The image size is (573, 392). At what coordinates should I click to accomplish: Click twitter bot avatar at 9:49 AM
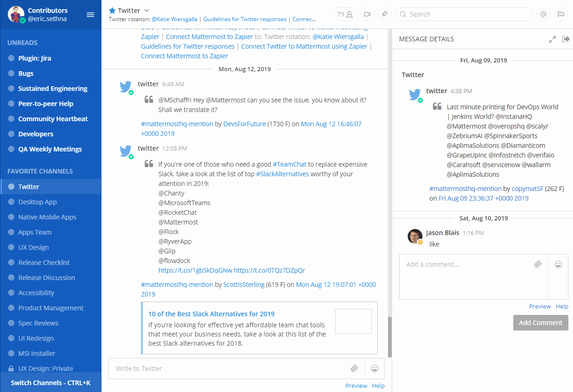click(126, 87)
